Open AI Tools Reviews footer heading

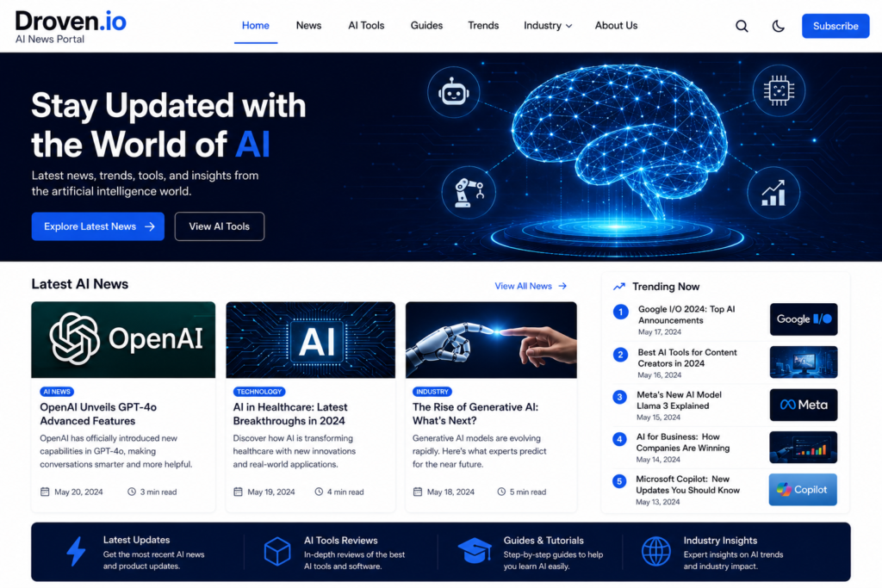tap(340, 540)
